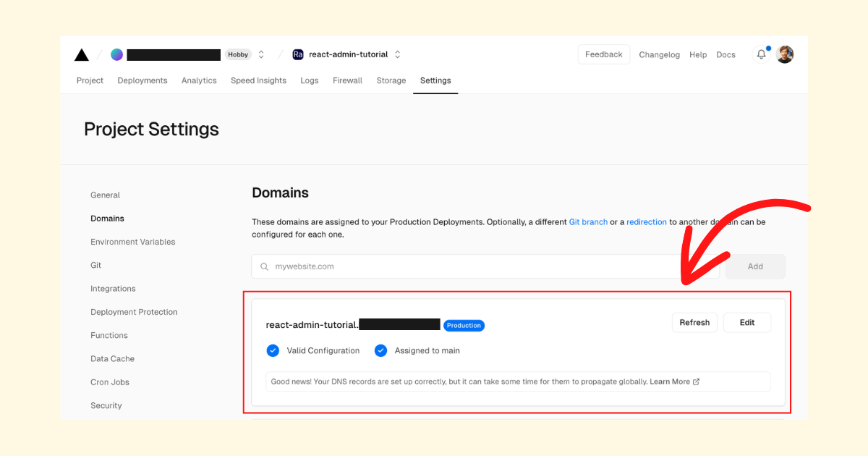Open the user profile avatar
Screen dimensions: 868x456
pyautogui.click(x=785, y=54)
